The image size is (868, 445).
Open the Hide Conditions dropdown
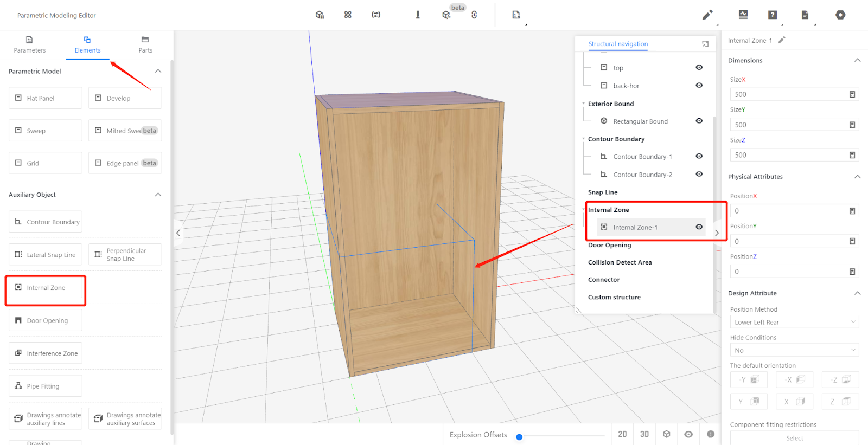click(x=794, y=350)
